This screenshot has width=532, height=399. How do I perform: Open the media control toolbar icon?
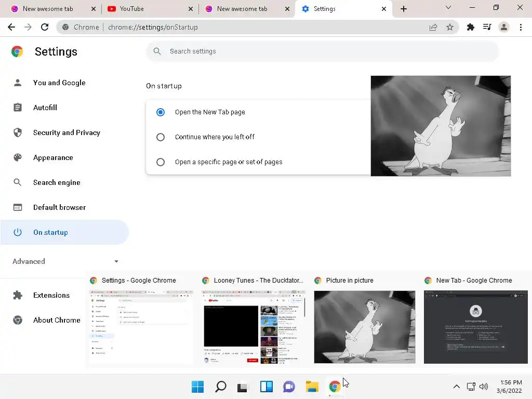click(x=487, y=27)
